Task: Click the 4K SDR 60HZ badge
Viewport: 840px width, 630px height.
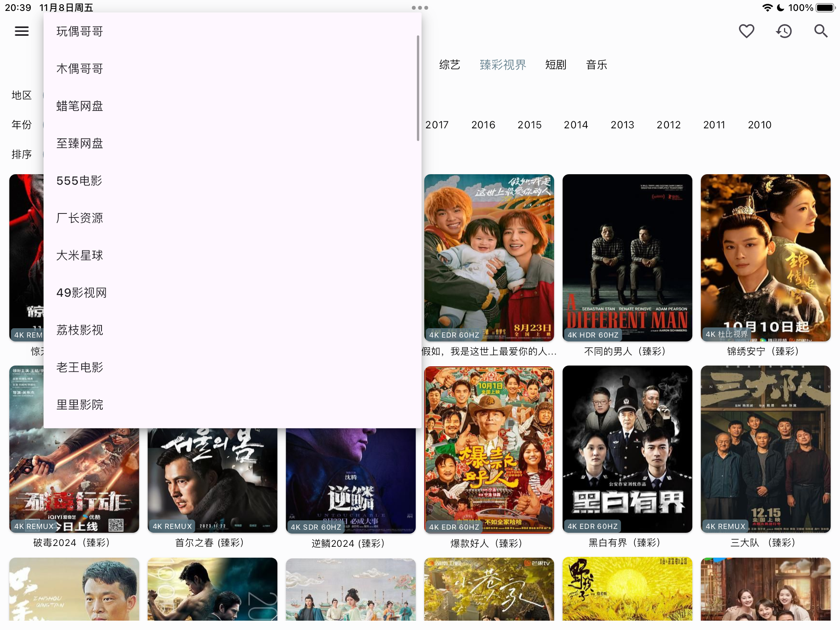Action: 316,527
